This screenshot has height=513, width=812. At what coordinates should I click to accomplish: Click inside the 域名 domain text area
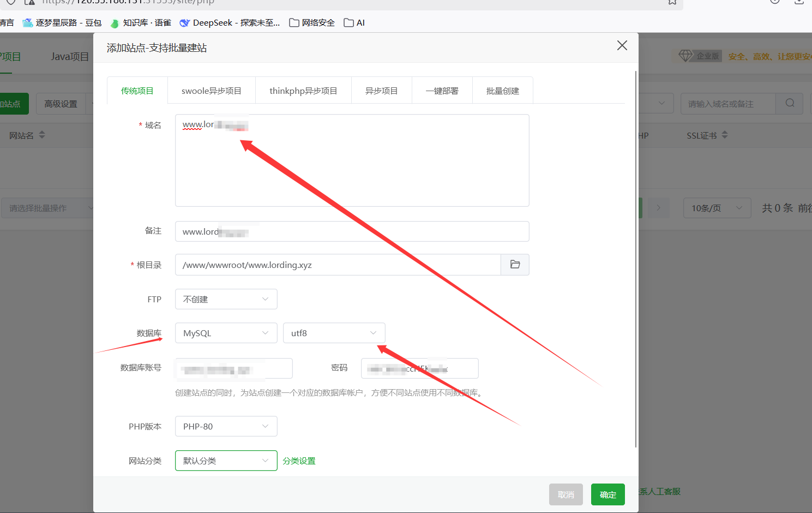pyautogui.click(x=352, y=160)
